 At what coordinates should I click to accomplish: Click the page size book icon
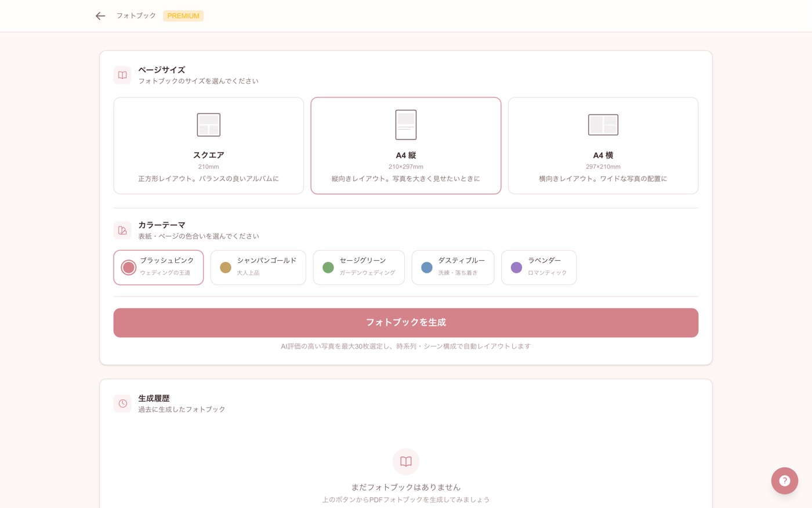pos(122,75)
